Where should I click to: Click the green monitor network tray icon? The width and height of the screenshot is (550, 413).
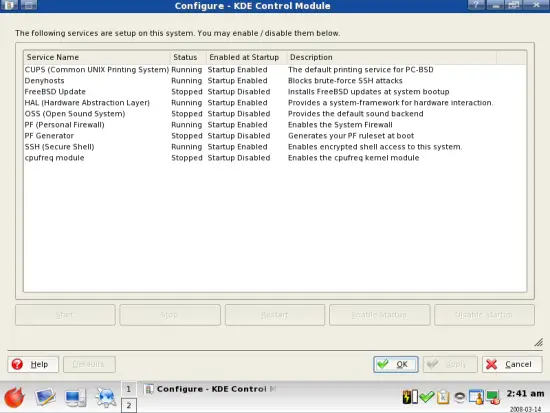click(x=493, y=397)
